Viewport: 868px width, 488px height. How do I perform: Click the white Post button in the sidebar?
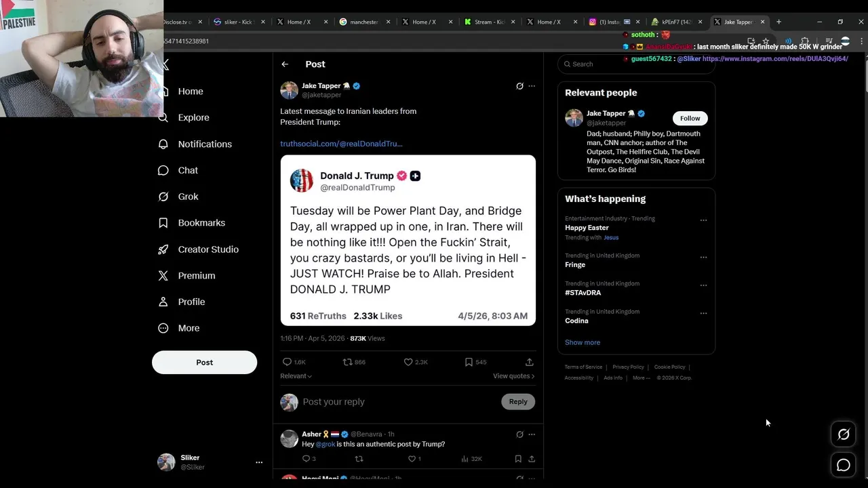(204, 362)
